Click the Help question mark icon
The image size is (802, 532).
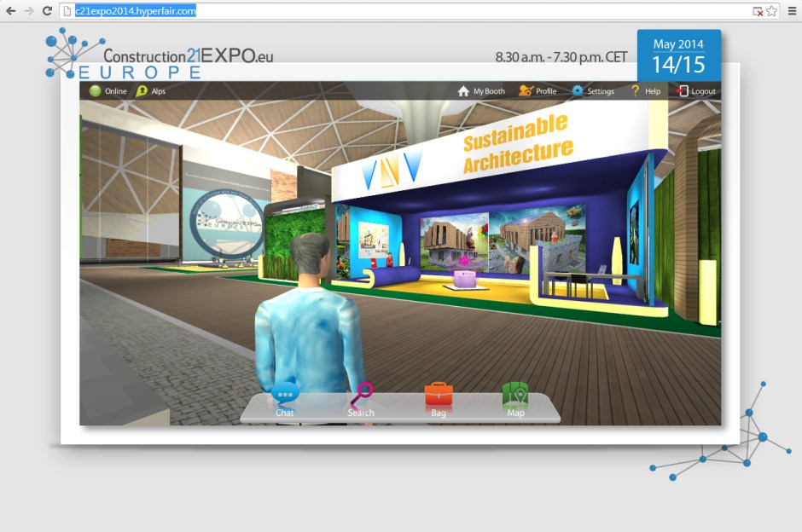(x=635, y=90)
